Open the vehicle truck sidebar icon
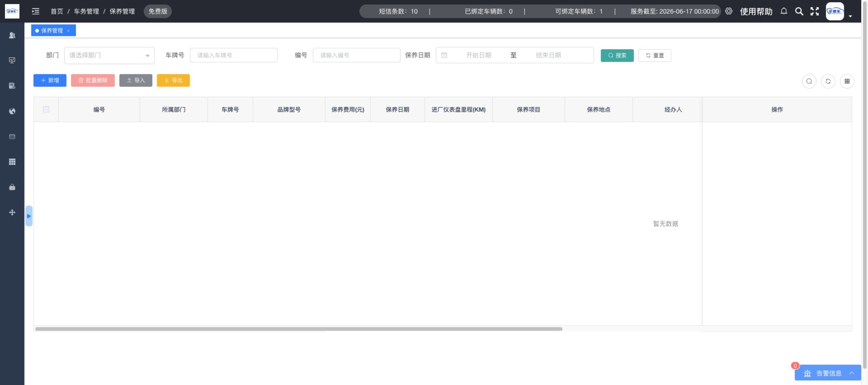Screen dimensions: 868x385 tap(12, 86)
